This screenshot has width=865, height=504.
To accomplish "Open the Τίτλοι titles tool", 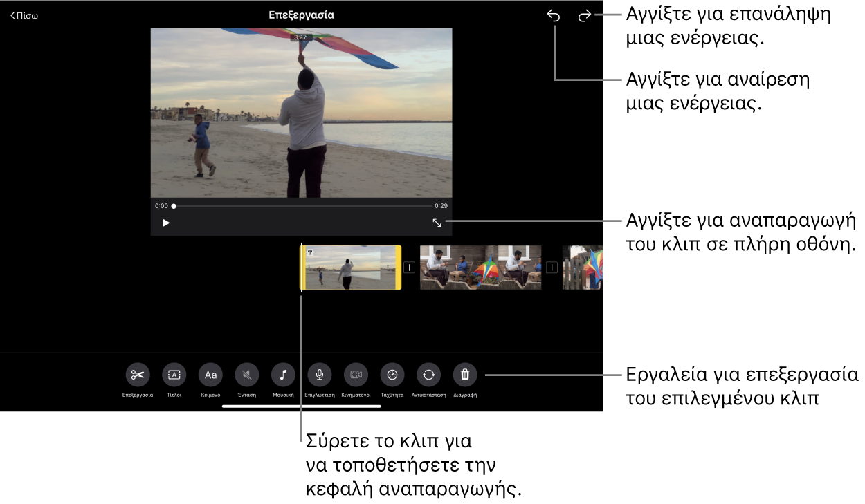I will pos(174,375).
